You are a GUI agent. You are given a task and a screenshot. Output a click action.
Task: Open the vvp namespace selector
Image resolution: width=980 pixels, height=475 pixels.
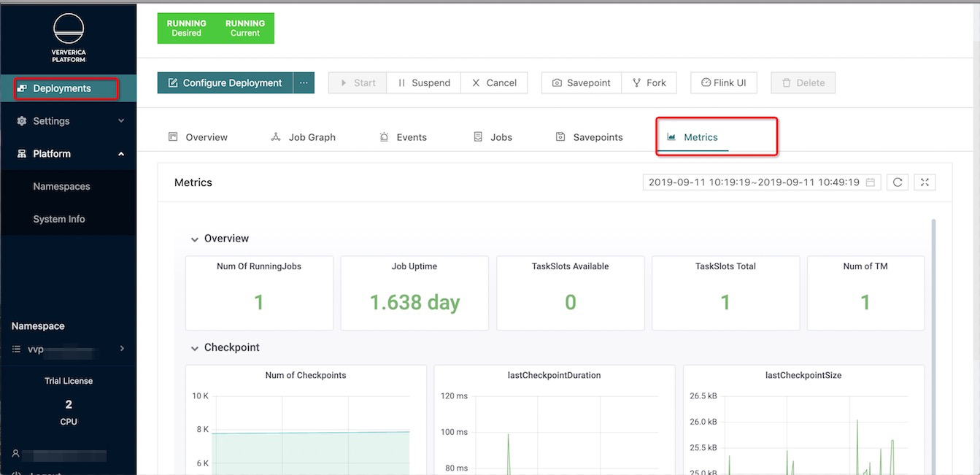click(68, 350)
